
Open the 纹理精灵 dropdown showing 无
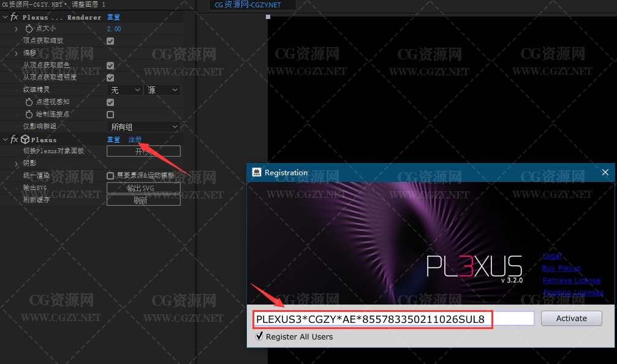[x=125, y=90]
